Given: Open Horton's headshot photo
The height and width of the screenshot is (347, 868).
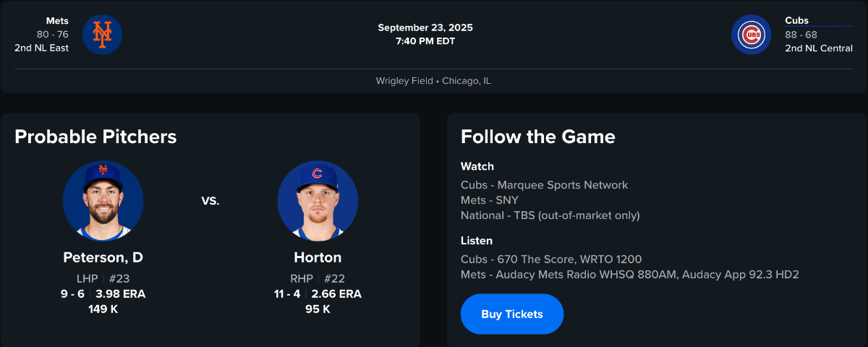Looking at the screenshot, I should pos(318,200).
